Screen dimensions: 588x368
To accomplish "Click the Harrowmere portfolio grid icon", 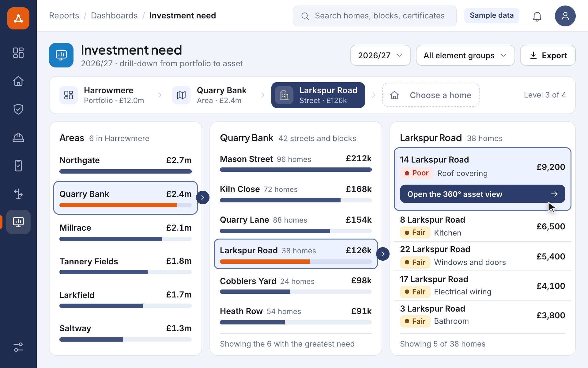I will [x=69, y=95].
